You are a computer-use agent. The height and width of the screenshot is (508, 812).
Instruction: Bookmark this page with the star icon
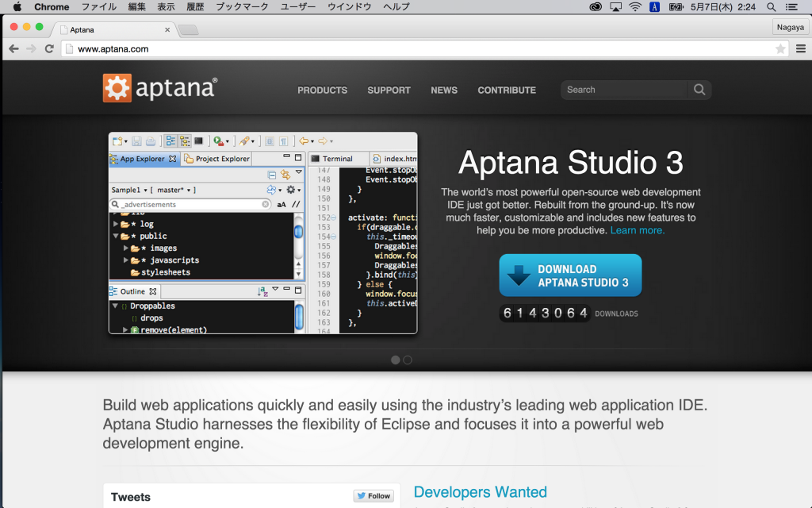pyautogui.click(x=780, y=48)
